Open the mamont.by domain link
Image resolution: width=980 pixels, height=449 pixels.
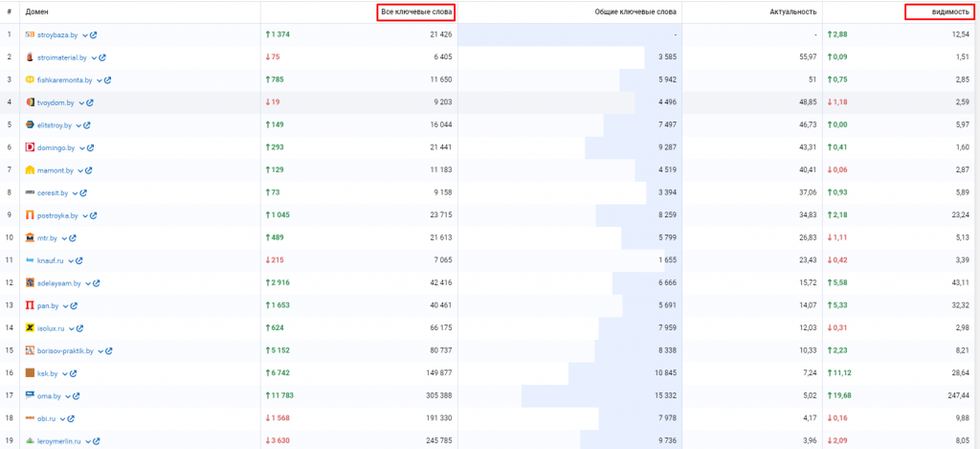(x=56, y=170)
